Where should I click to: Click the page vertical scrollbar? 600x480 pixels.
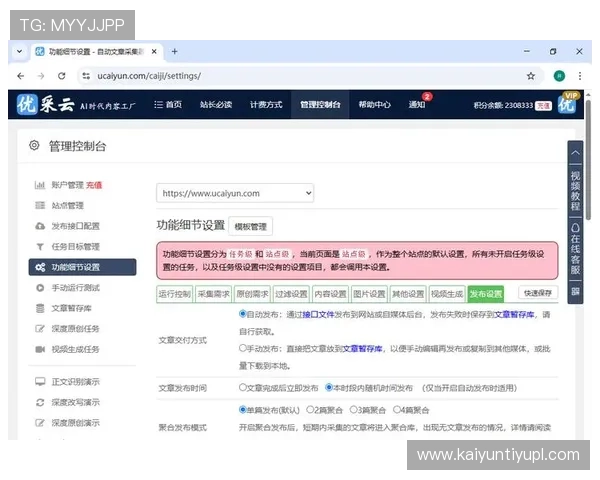588,159
